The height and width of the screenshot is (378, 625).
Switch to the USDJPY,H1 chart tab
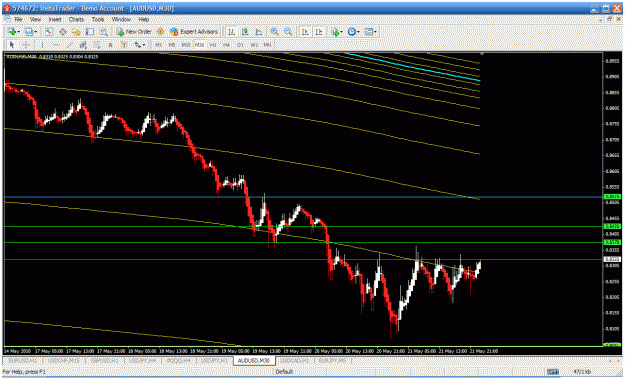pos(214,360)
